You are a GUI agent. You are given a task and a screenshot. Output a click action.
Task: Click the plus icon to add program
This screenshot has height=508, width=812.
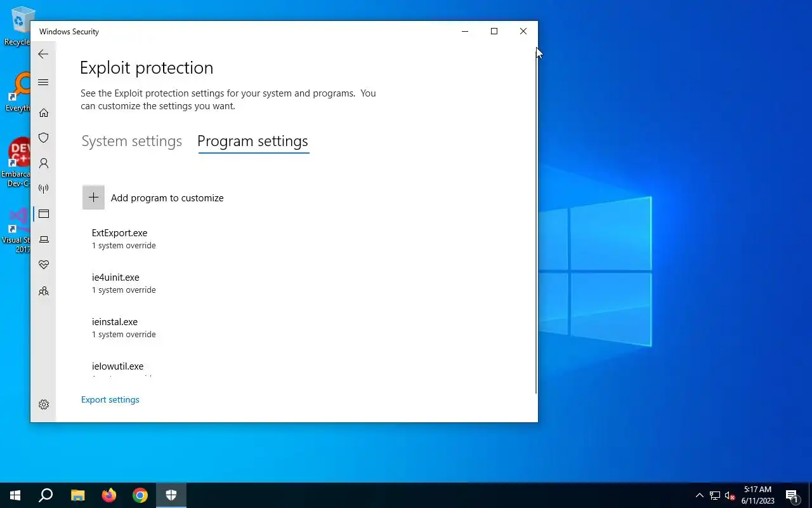[x=93, y=197]
